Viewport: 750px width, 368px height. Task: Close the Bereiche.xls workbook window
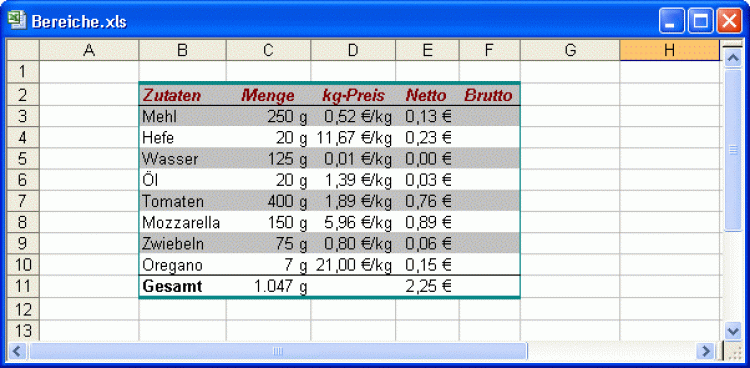point(729,22)
